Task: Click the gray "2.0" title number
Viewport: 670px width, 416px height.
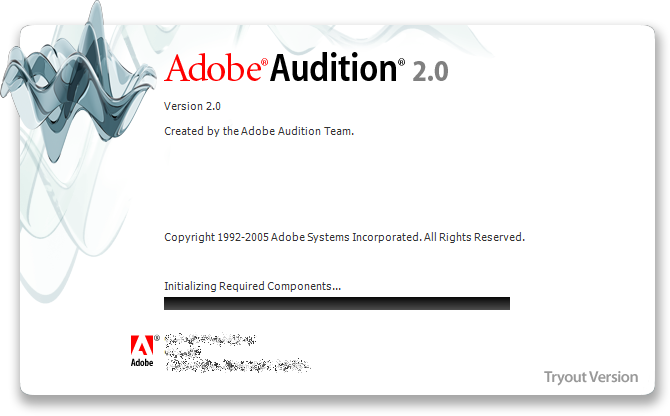Action: [430, 71]
